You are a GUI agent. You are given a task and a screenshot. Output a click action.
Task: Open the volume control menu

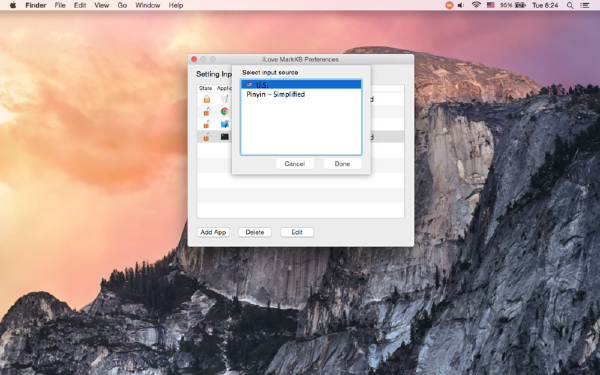point(461,5)
